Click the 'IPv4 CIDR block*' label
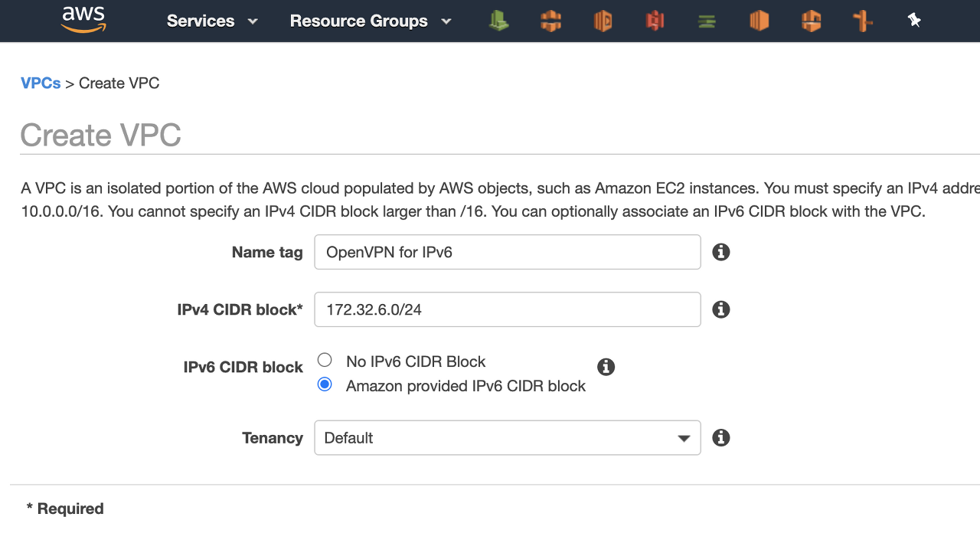The image size is (980, 546). point(240,309)
